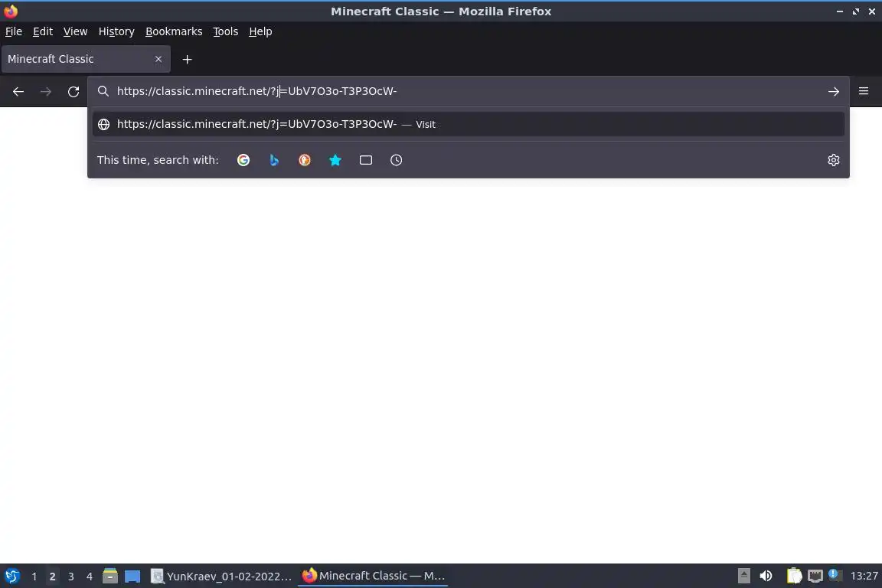882x588 pixels.
Task: Search this time with Google
Action: coord(243,160)
